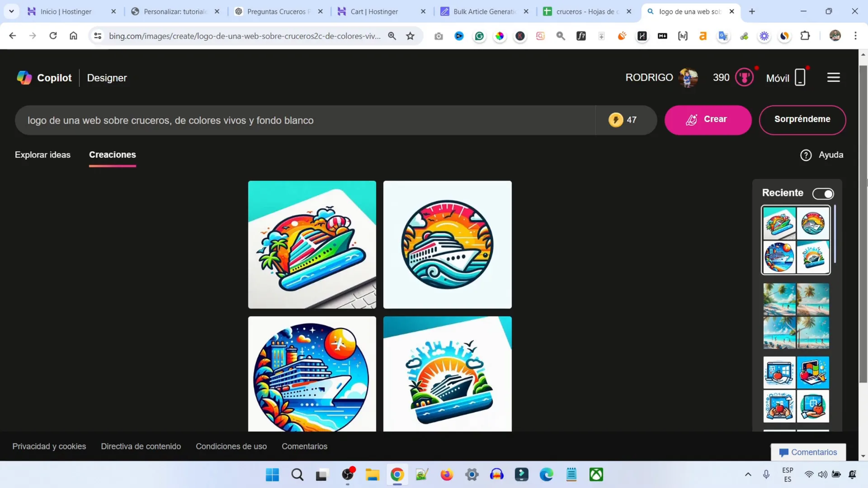This screenshot has height=488, width=868.
Task: Open the Ayuda help icon
Action: 806,155
